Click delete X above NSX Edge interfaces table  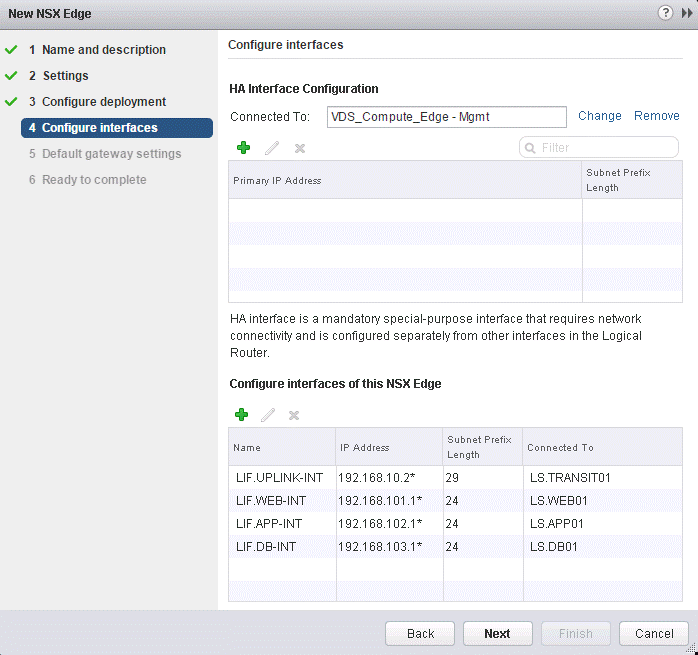pos(294,415)
